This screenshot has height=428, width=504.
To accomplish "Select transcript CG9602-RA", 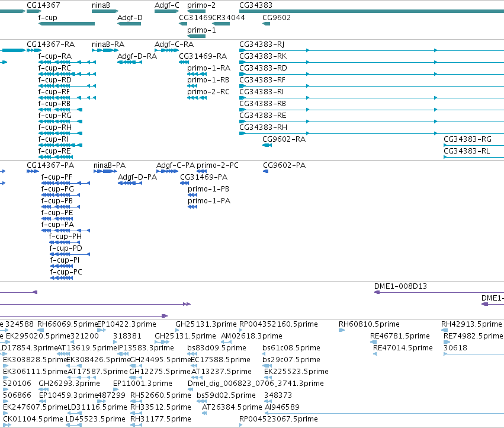I will point(284,139).
